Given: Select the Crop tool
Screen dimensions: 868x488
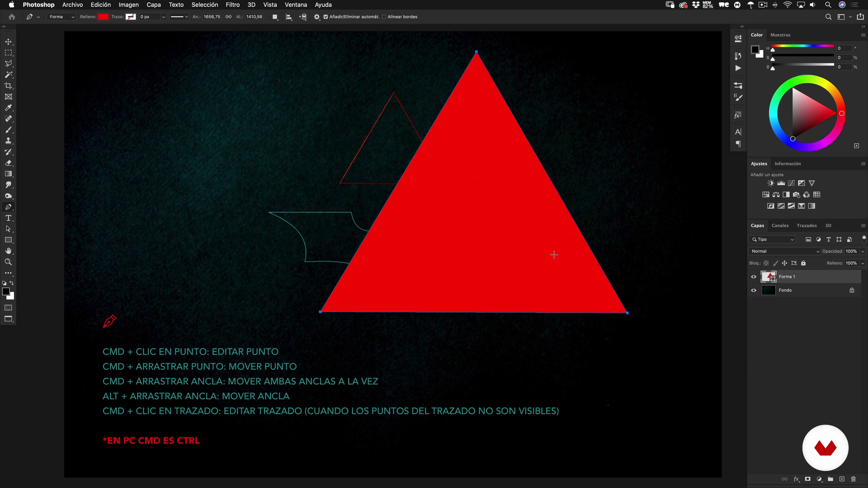Looking at the screenshot, I should pyautogui.click(x=8, y=86).
